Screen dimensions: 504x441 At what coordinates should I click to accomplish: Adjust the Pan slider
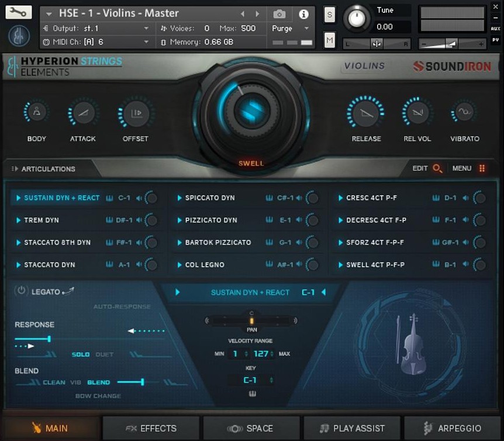pos(251,321)
